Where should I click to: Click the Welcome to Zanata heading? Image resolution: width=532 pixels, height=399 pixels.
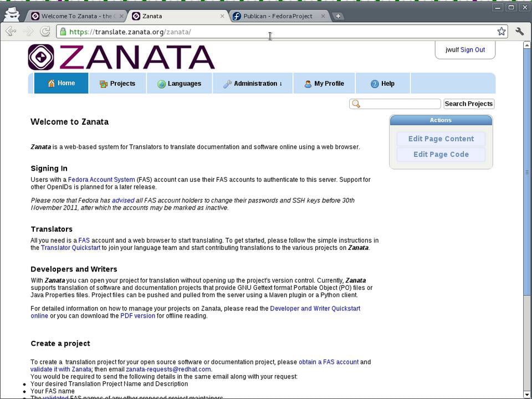[70, 122]
